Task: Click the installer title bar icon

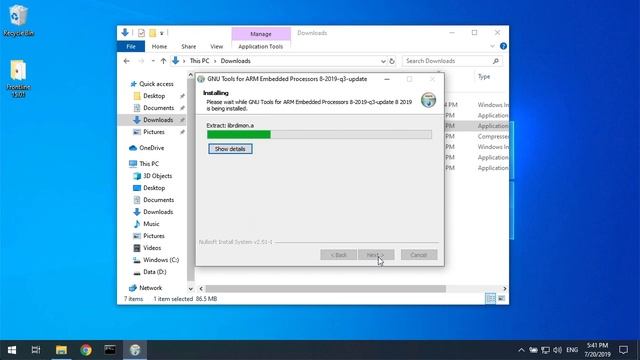Action: [201, 79]
